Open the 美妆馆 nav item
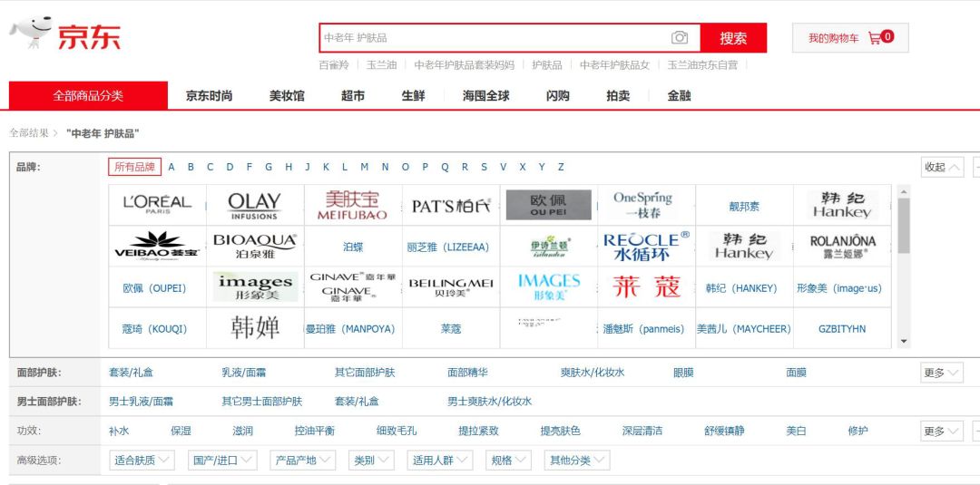 pos(287,96)
